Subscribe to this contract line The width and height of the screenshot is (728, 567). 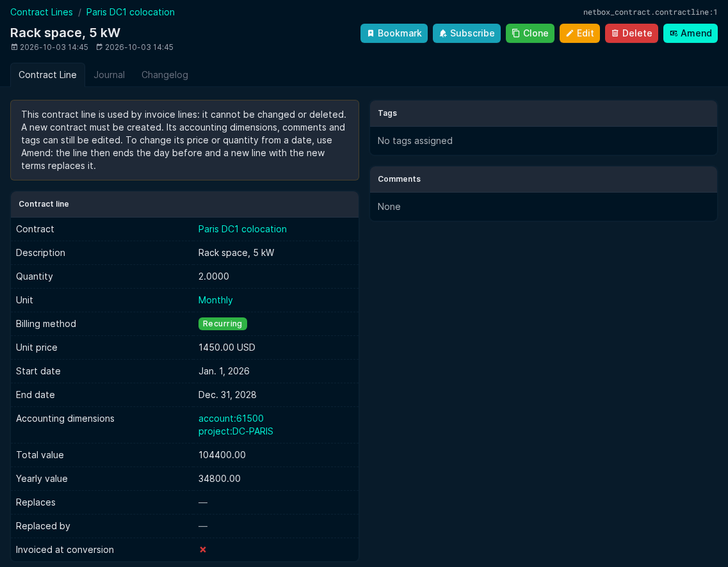click(x=467, y=33)
